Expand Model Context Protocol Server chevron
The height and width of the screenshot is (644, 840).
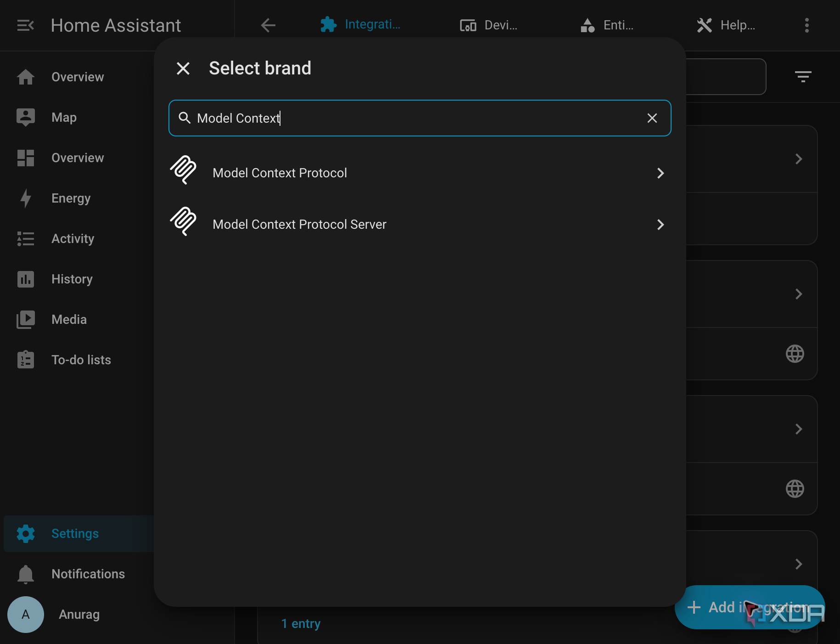pyautogui.click(x=660, y=225)
